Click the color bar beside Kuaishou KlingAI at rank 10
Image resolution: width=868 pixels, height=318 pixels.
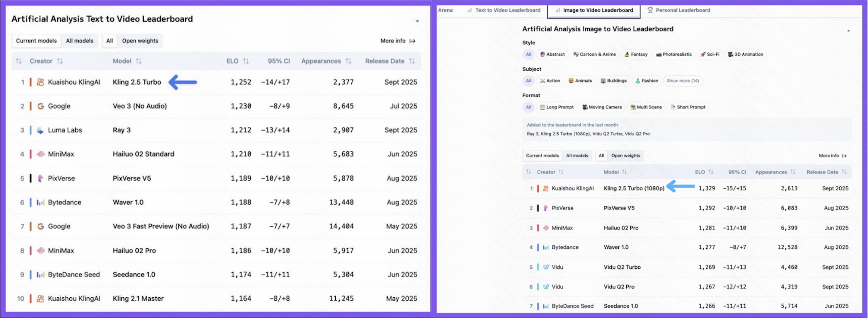[31, 299]
